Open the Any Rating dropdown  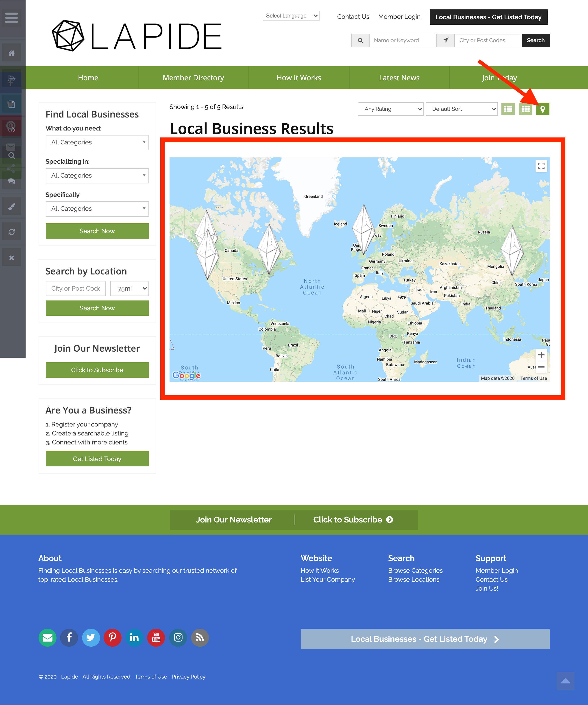pos(391,109)
